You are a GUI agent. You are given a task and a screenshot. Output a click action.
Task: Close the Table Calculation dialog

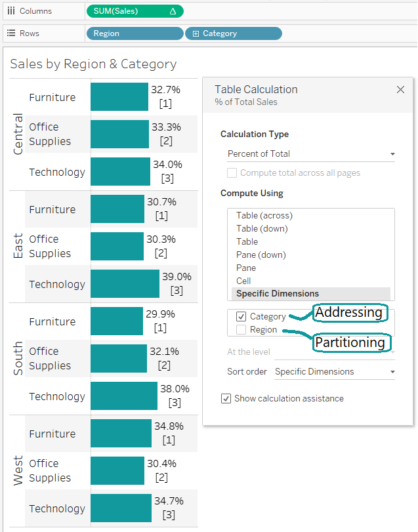pos(400,90)
